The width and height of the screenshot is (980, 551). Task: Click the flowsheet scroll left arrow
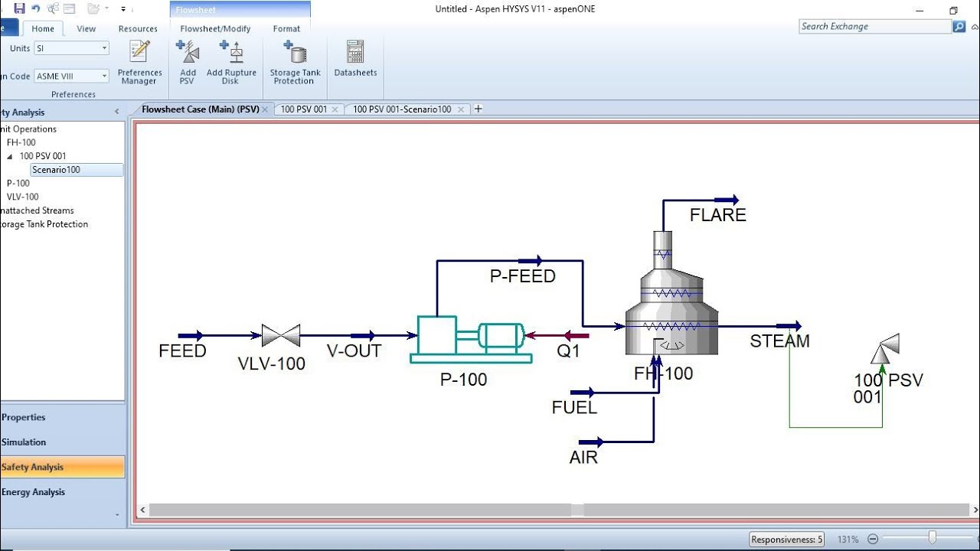(x=142, y=510)
